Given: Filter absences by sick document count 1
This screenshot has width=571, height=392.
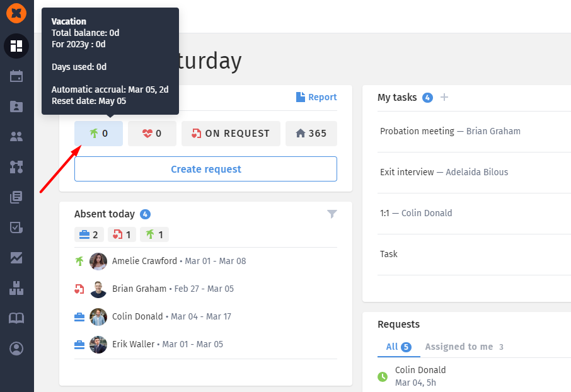Looking at the screenshot, I should click(122, 234).
